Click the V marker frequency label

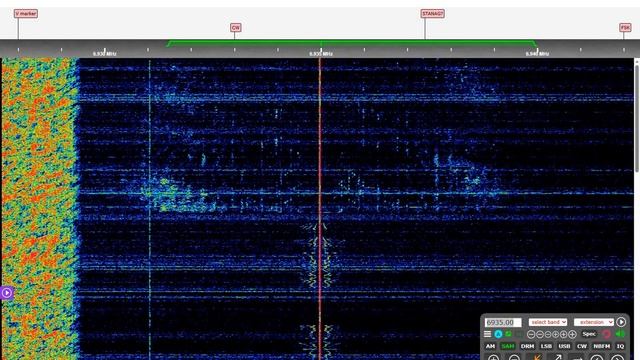click(26, 13)
